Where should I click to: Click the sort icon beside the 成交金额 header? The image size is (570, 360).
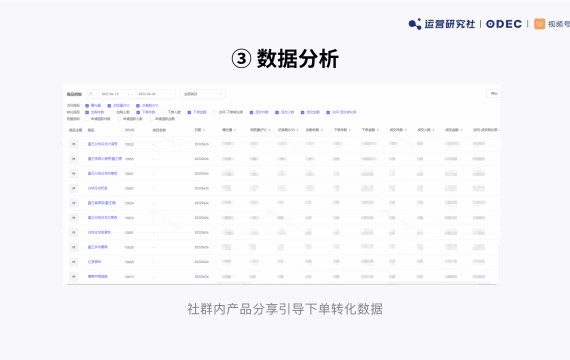click(x=461, y=130)
